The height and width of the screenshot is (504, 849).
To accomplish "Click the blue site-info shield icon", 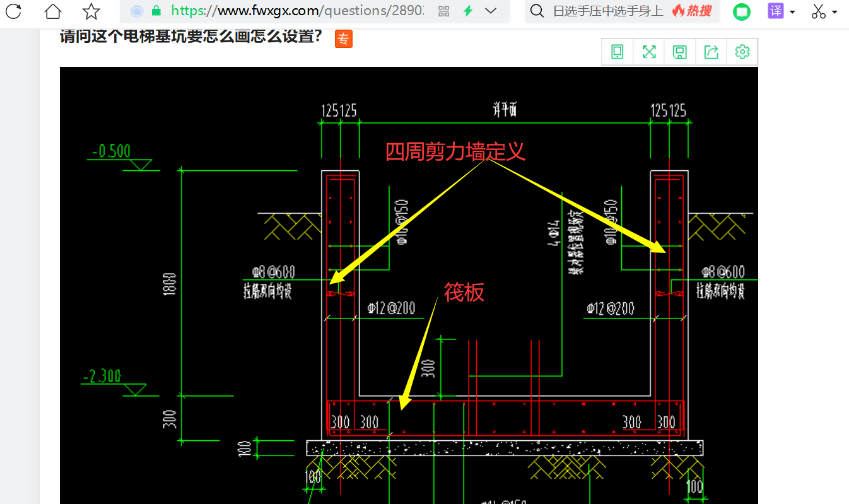I will 137,11.
